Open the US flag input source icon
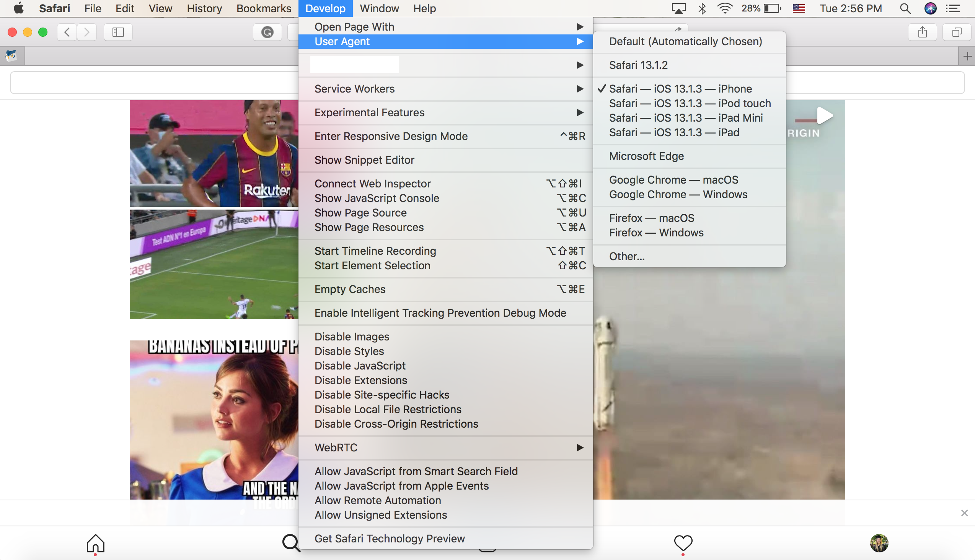This screenshot has width=975, height=560. point(799,8)
